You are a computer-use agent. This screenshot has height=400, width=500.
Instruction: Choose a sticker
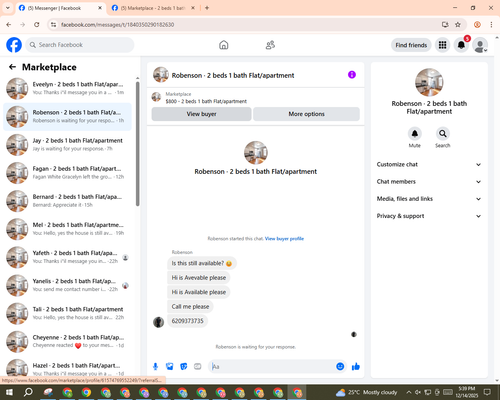coord(184,367)
